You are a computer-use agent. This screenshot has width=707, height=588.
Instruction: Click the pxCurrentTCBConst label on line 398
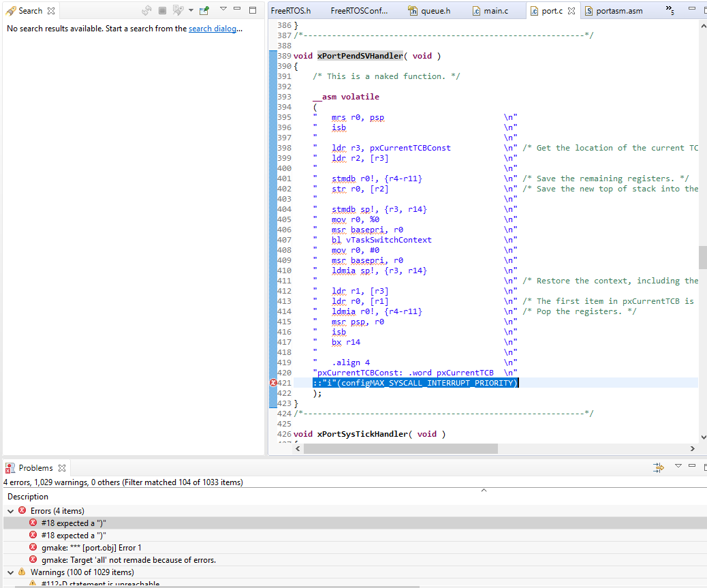(410, 148)
